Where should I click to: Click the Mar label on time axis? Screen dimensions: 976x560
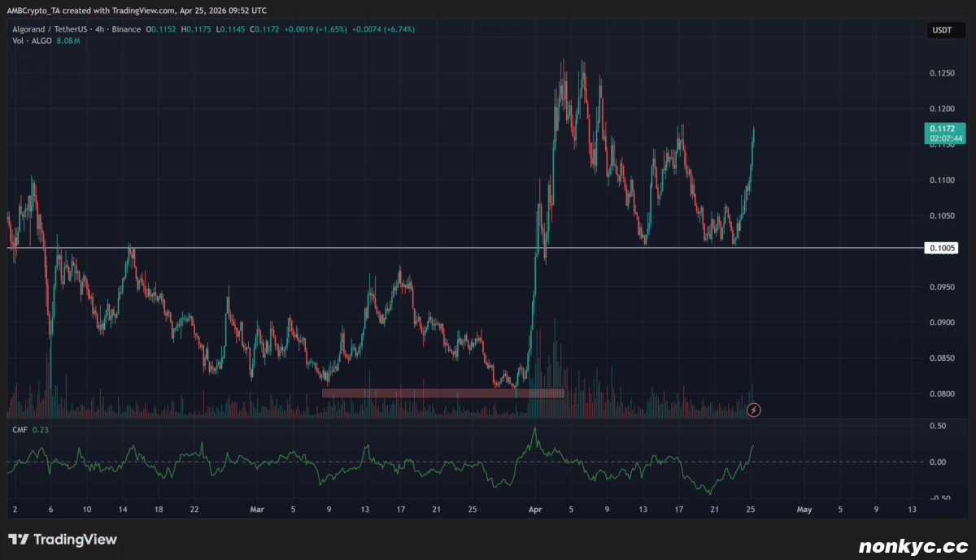[257, 510]
